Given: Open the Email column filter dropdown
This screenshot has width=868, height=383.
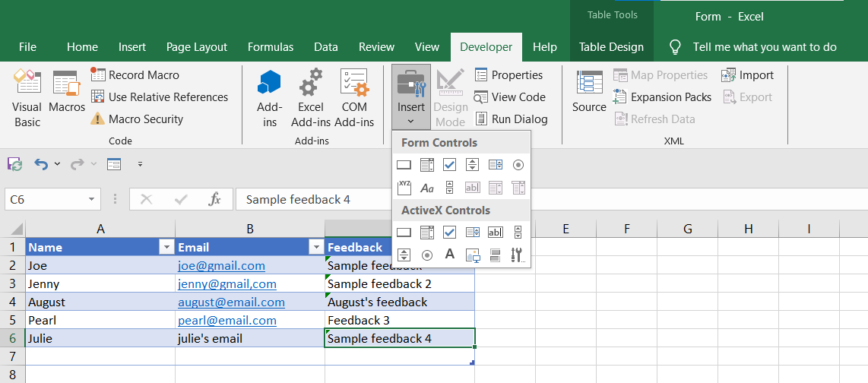Looking at the screenshot, I should point(316,248).
